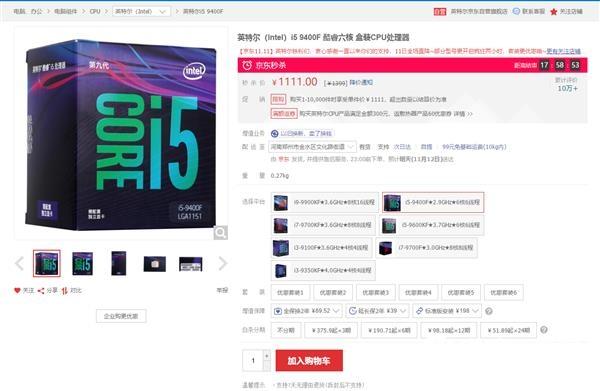Screen dimensions: 600x391
Task: Click the enterprise purchase discount button
Action: (x=121, y=316)
